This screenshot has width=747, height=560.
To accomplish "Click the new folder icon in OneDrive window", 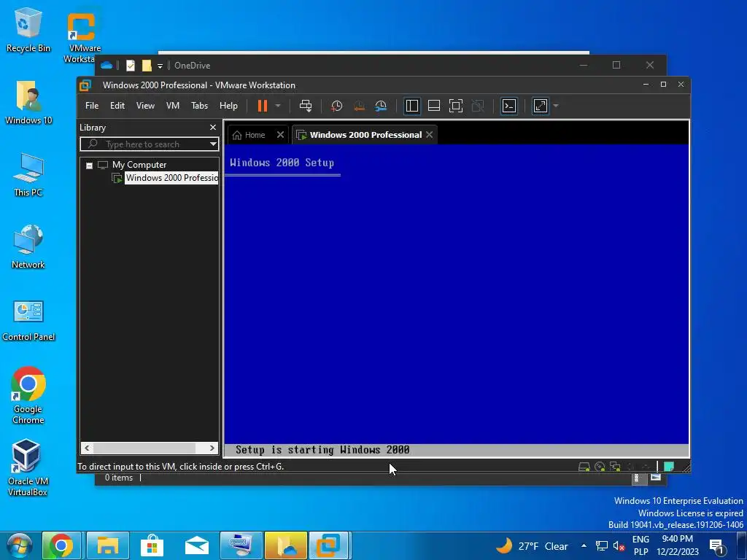I will [147, 65].
